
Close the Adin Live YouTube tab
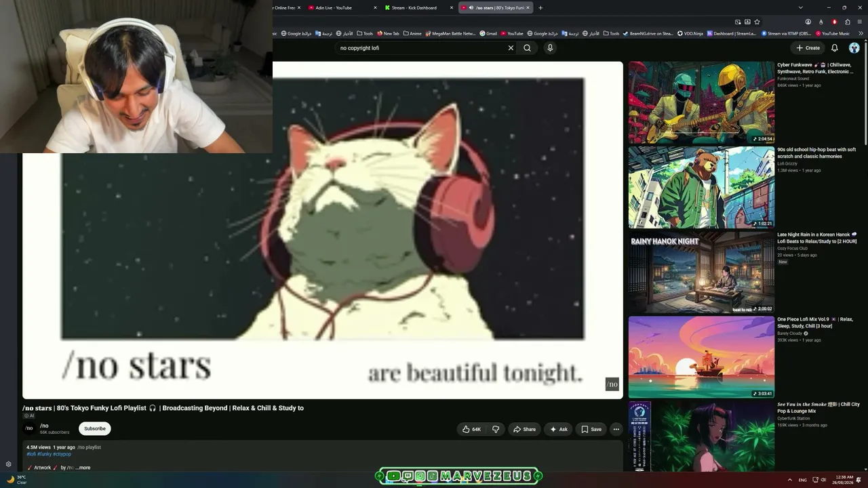pos(376,7)
